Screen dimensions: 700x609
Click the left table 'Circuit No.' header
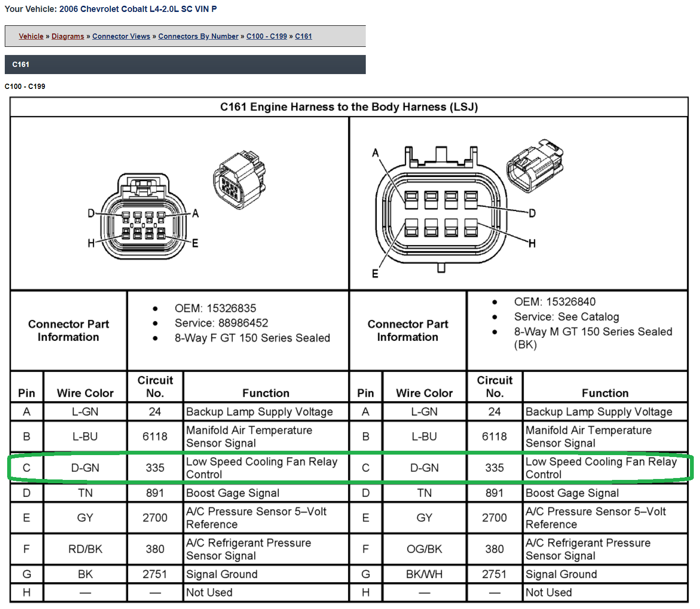(x=155, y=387)
